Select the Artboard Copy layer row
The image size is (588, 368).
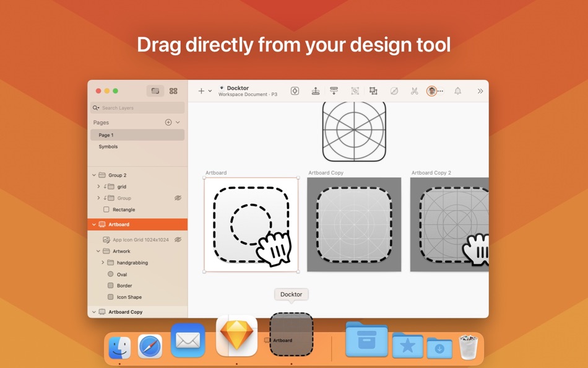point(137,312)
